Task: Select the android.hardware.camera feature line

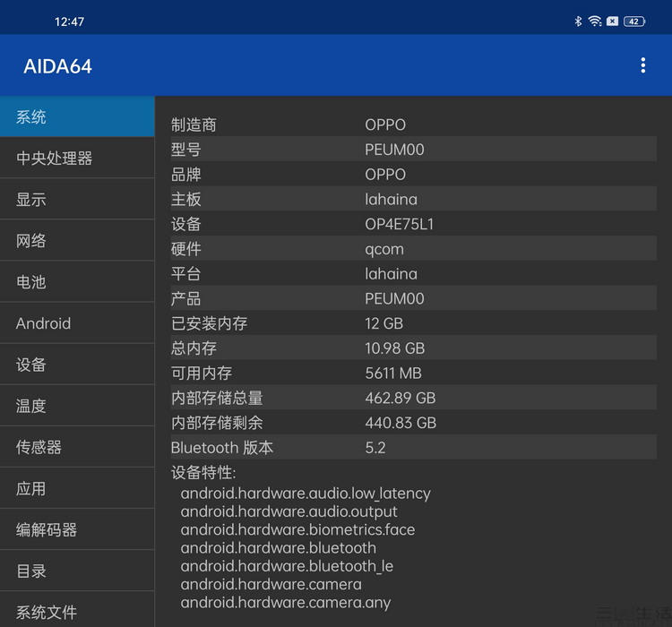Action: tap(271, 585)
